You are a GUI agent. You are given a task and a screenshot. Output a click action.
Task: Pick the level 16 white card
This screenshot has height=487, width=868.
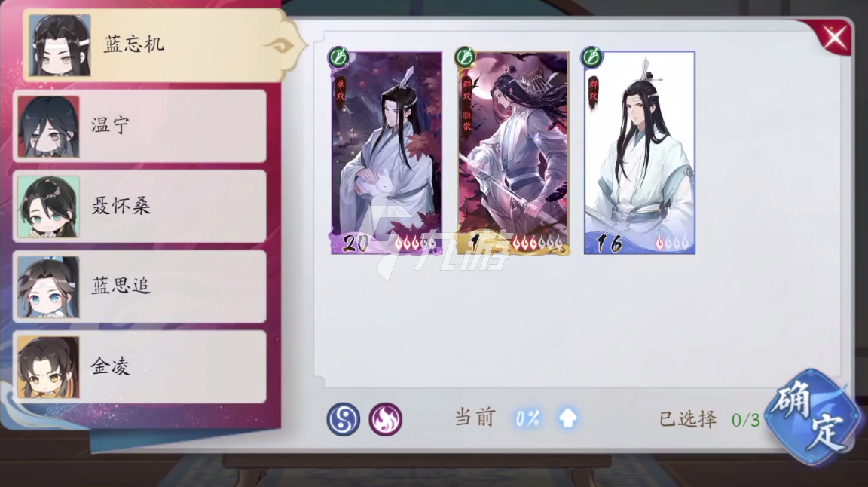click(640, 153)
